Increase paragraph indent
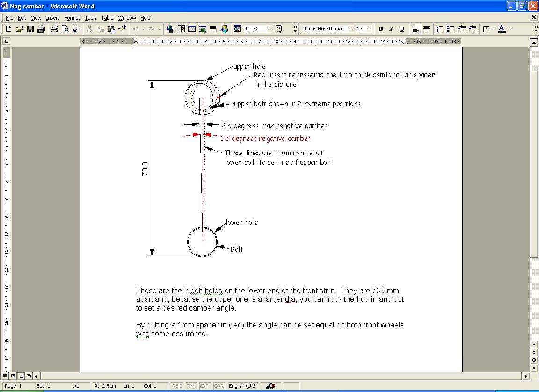Screen dimensions: 539x392 click(x=473, y=29)
